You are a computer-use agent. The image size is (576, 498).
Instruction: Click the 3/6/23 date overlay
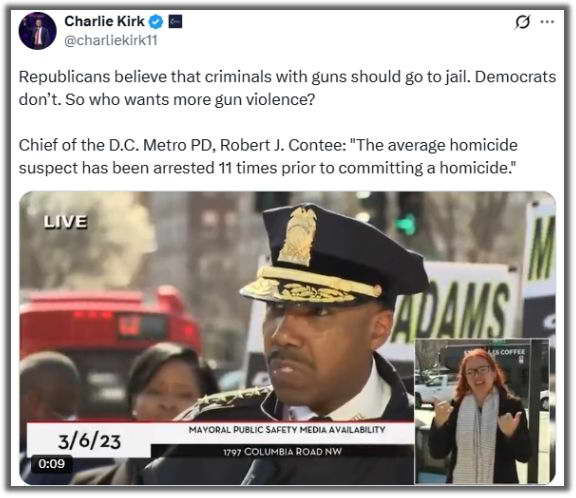pyautogui.click(x=89, y=441)
